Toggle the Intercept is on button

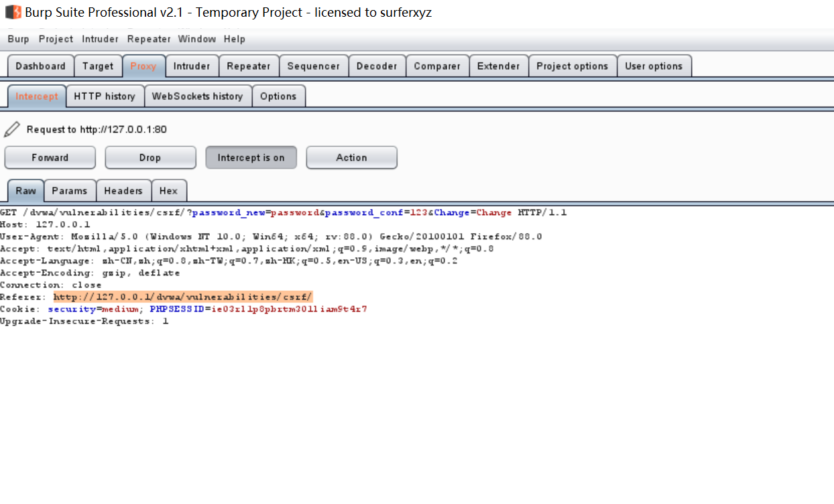pos(251,157)
